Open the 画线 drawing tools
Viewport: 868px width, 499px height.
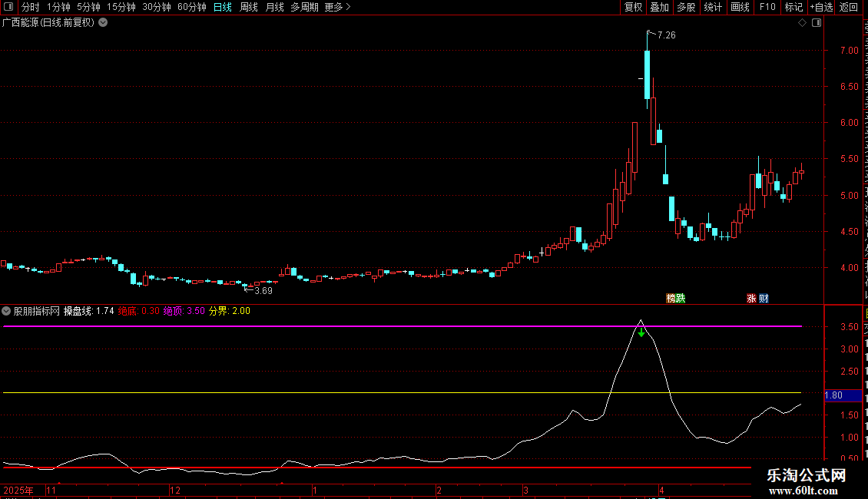(x=740, y=7)
